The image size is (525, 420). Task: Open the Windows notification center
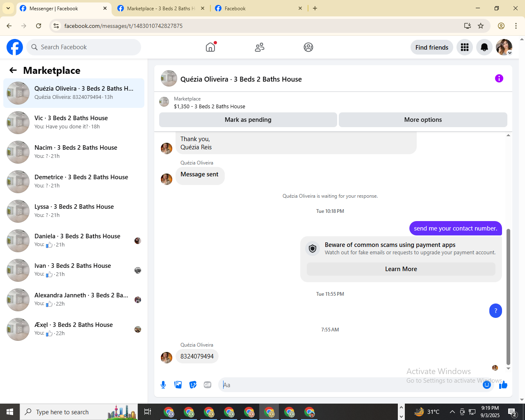coord(512,412)
